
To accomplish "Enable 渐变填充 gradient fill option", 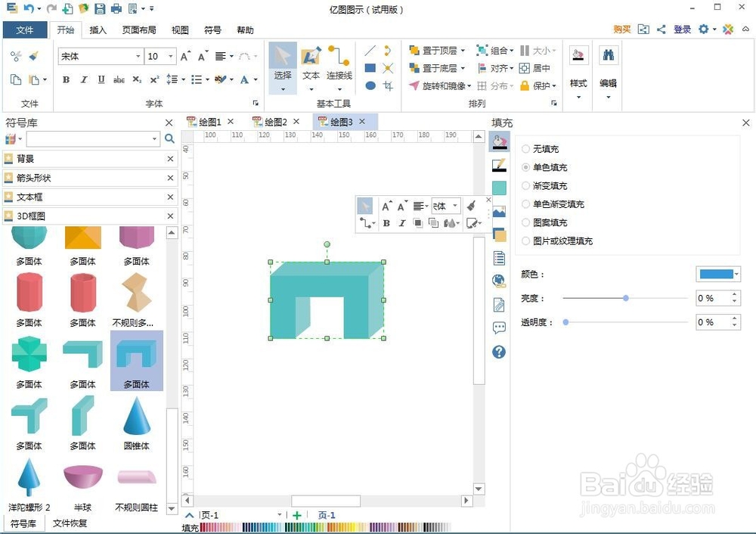I will tap(525, 185).
